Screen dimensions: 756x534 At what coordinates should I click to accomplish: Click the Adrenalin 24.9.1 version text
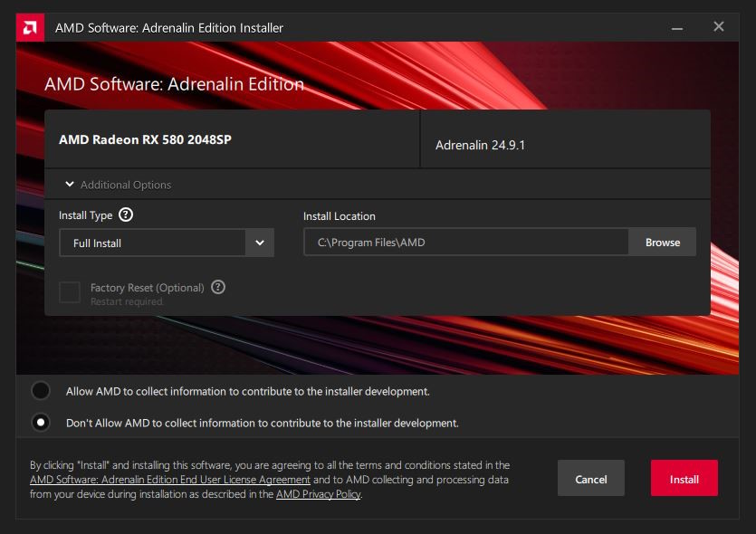pos(480,145)
